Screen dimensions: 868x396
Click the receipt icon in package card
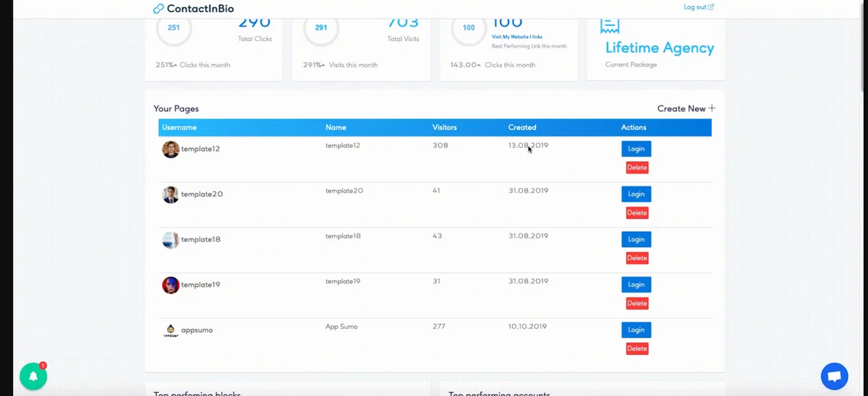click(610, 25)
